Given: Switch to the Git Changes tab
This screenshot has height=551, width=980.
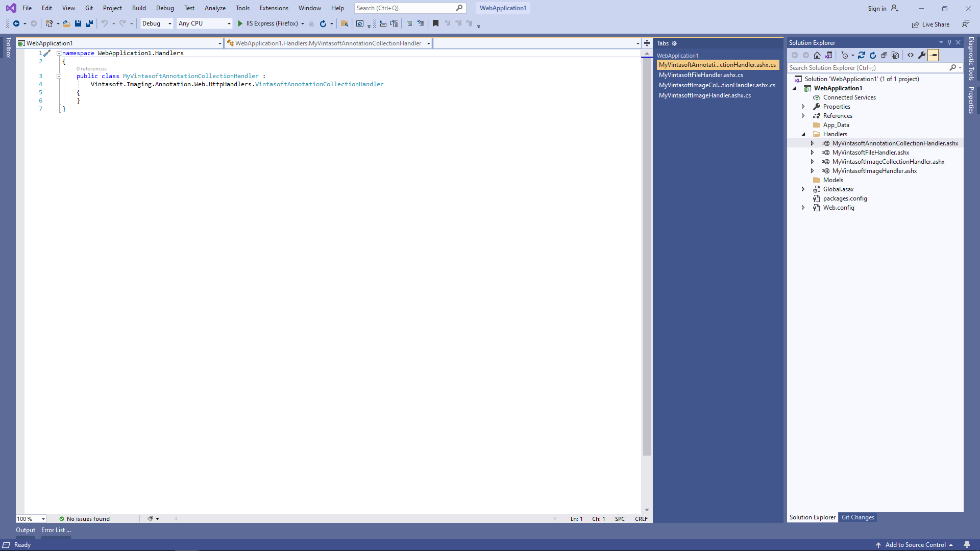Looking at the screenshot, I should pos(857,517).
